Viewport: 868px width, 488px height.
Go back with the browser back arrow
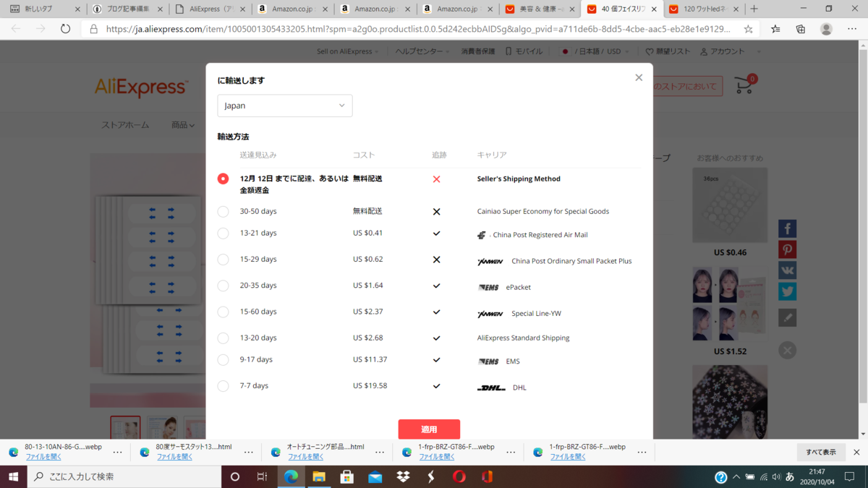tap(16, 29)
